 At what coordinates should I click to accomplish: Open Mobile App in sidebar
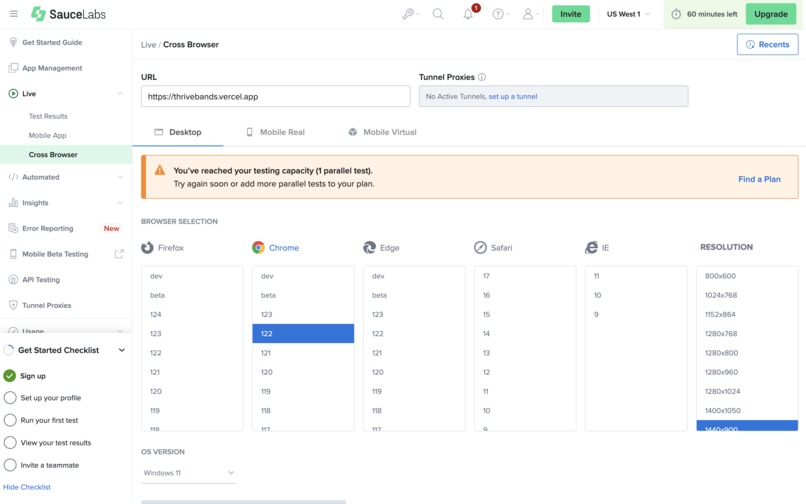pyautogui.click(x=47, y=135)
